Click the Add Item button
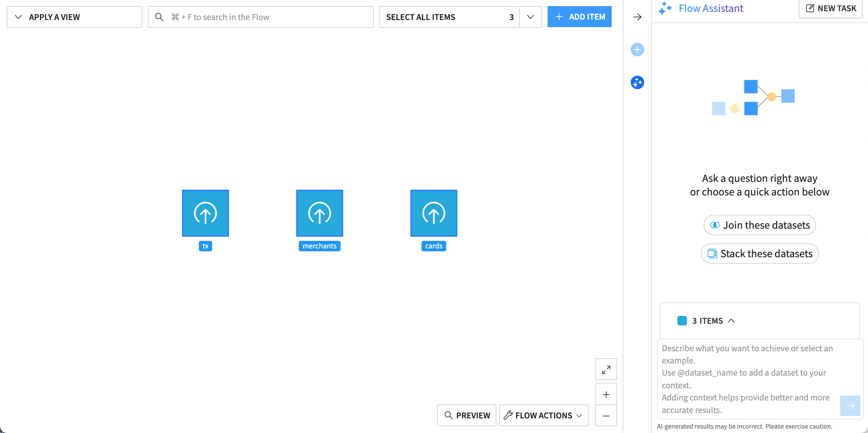The width and height of the screenshot is (868, 433). 579,16
